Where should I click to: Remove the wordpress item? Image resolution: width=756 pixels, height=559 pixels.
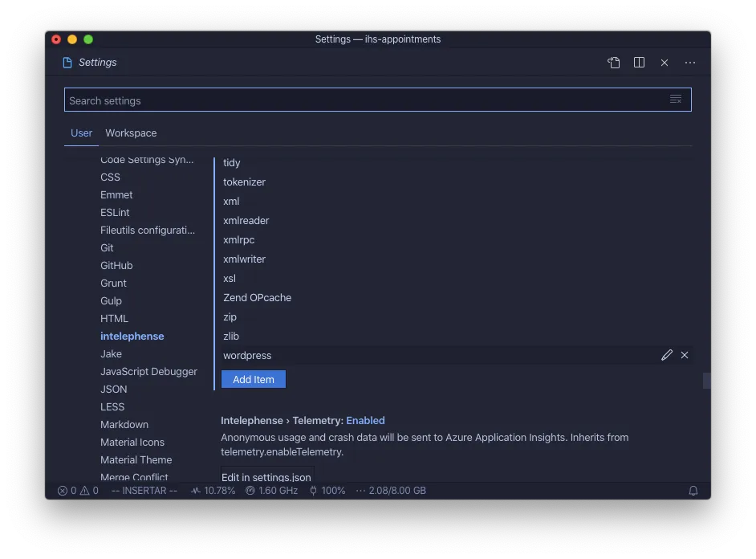point(685,355)
